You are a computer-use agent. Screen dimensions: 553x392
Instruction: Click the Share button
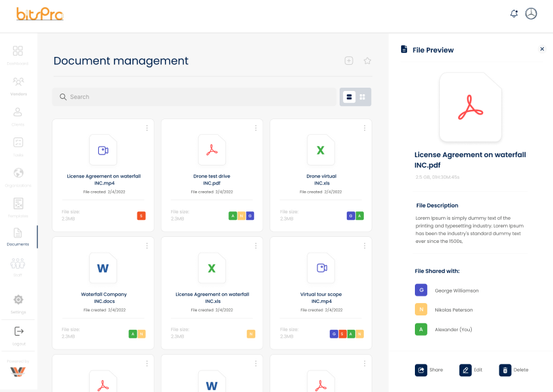coord(429,370)
